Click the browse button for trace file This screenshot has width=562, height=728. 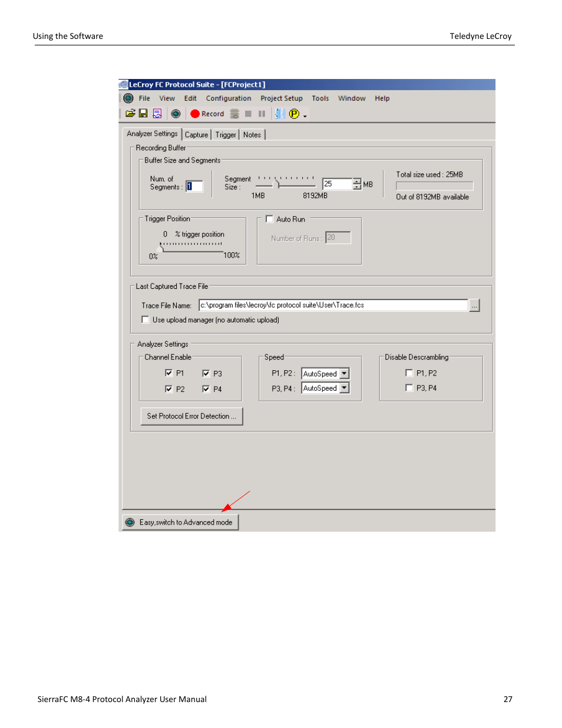click(474, 305)
